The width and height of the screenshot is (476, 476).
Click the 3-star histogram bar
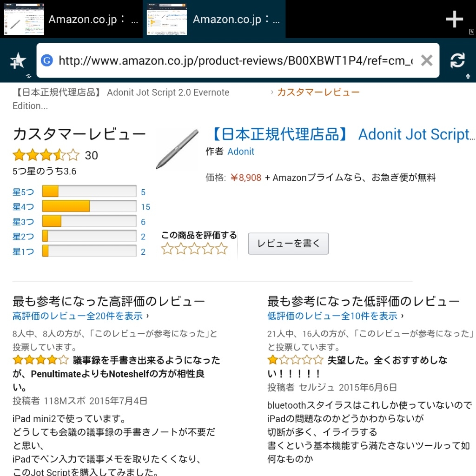89,221
